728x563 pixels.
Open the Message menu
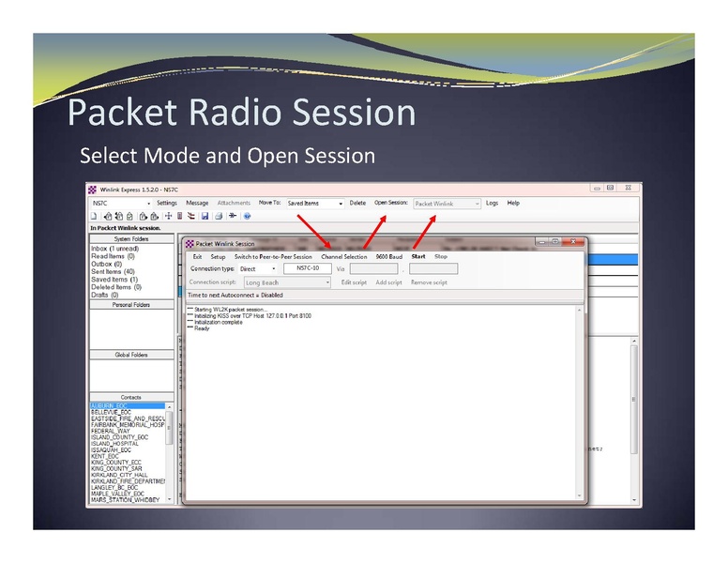tap(197, 203)
